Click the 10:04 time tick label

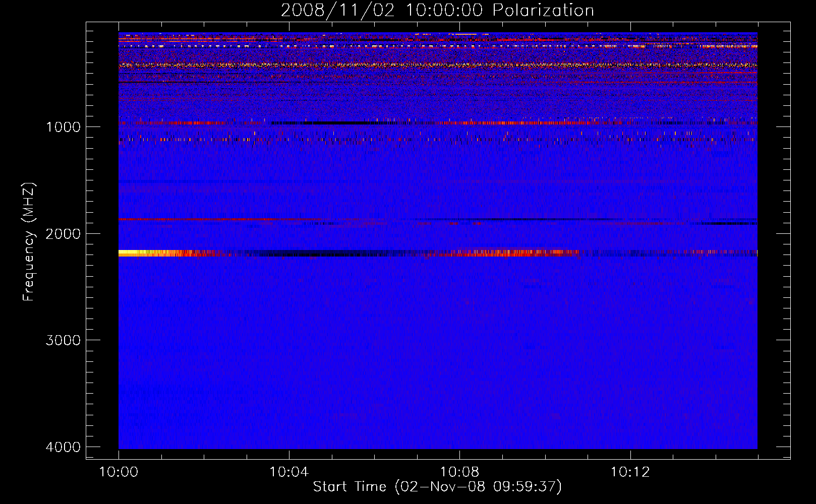pyautogui.click(x=289, y=472)
